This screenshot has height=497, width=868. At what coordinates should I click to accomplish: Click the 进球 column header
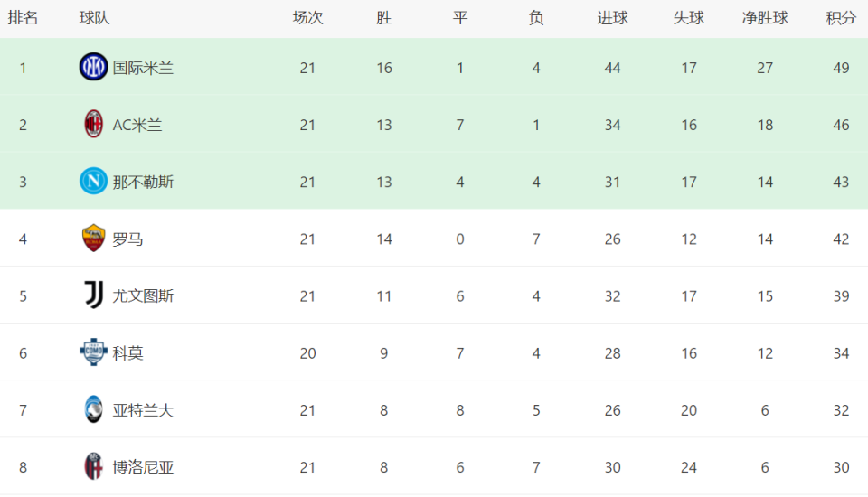(612, 18)
